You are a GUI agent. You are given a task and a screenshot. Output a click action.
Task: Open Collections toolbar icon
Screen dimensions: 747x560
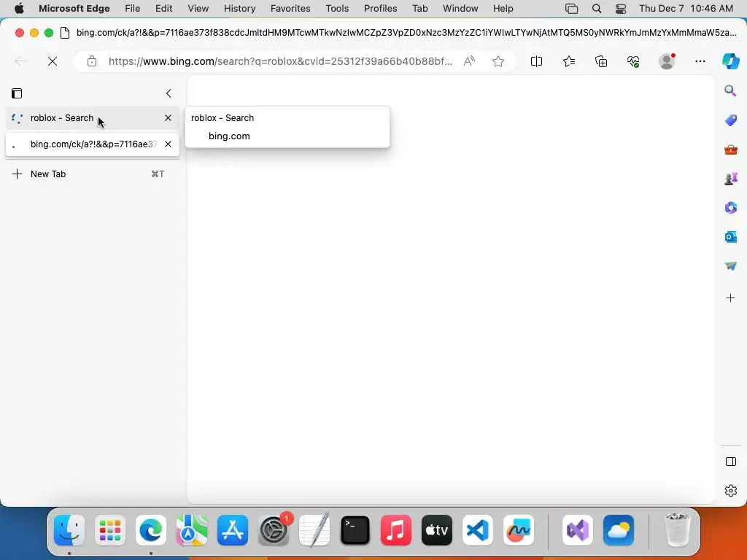(x=601, y=61)
